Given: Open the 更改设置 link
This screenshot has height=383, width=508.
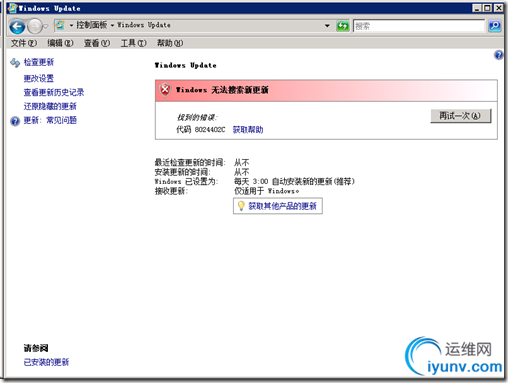Looking at the screenshot, I should pyautogui.click(x=39, y=78).
